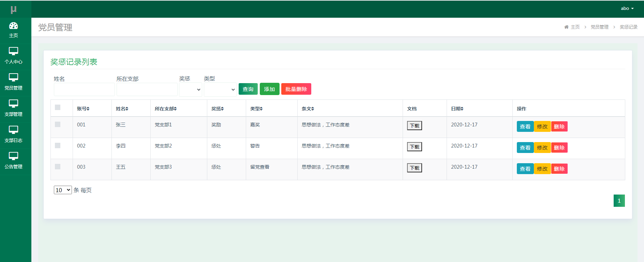Image resolution: width=644 pixels, height=262 pixels.
Task: View record of account 001
Action: point(525,126)
